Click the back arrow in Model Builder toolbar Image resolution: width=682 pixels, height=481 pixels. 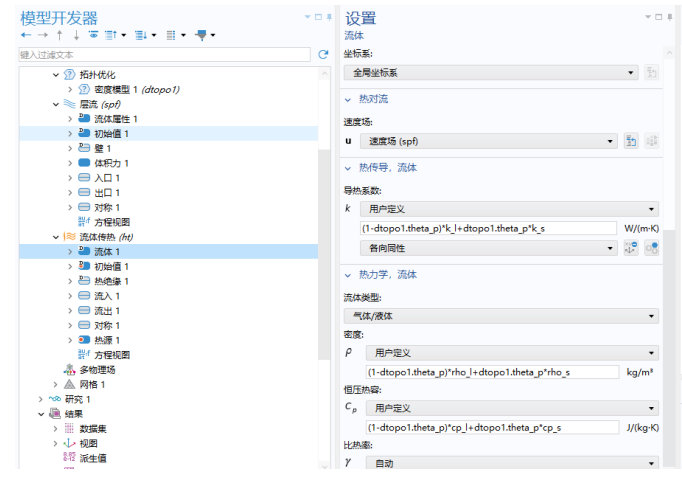click(26, 35)
